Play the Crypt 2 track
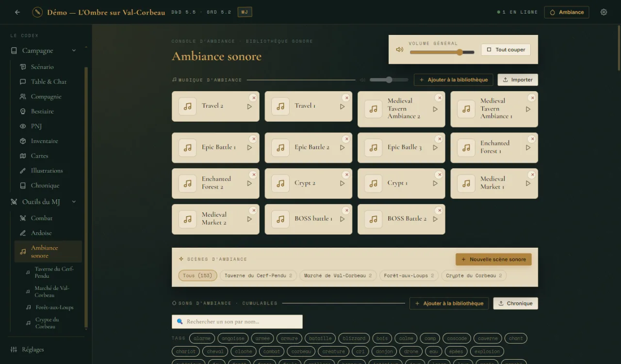621x364 pixels. (342, 184)
